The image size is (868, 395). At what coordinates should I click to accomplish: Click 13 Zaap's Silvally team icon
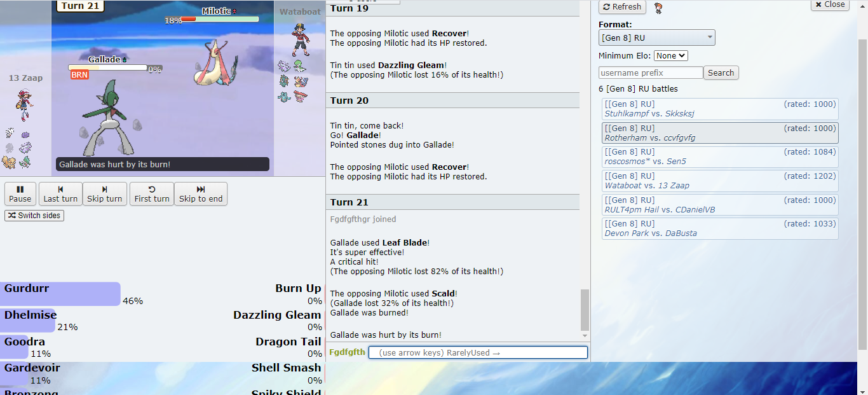(x=10, y=133)
